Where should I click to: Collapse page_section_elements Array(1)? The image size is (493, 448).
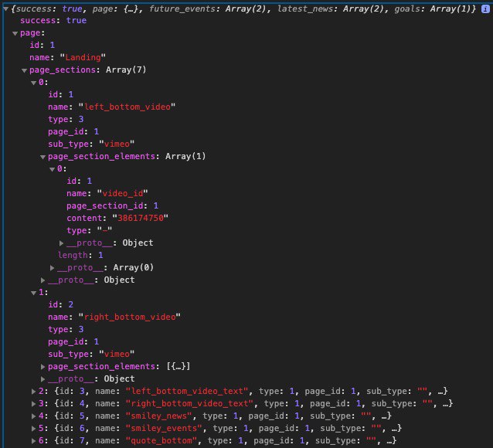pos(42,157)
